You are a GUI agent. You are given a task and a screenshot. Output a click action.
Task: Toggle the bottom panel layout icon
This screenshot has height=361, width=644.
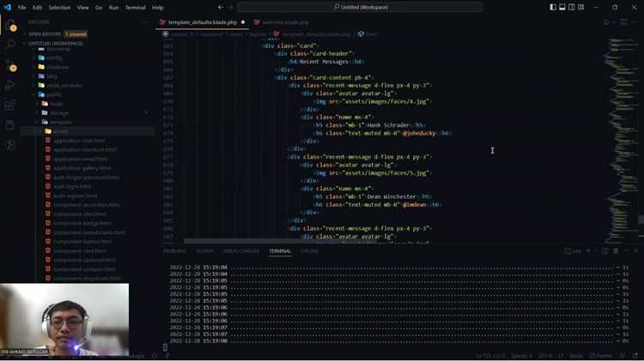(x=562, y=8)
